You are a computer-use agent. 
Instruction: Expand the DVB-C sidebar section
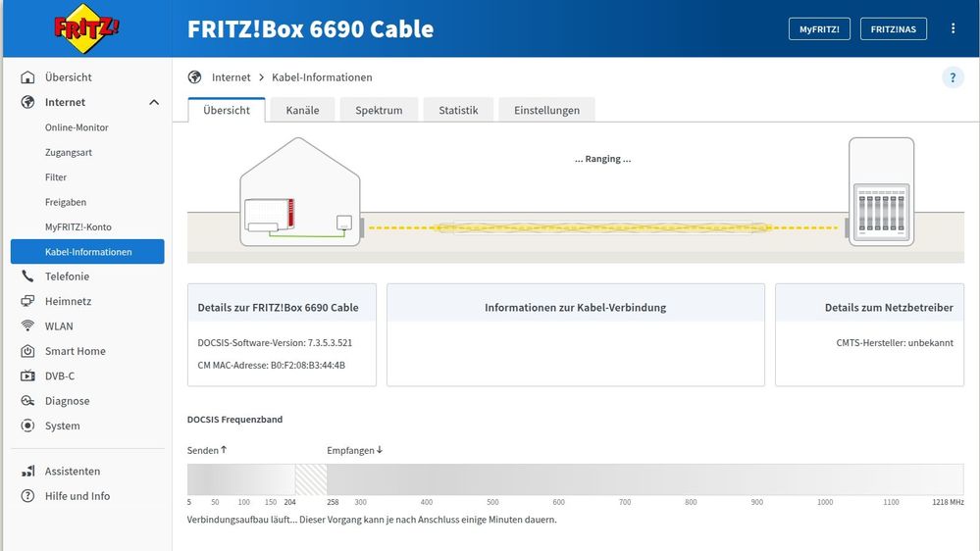tap(59, 376)
